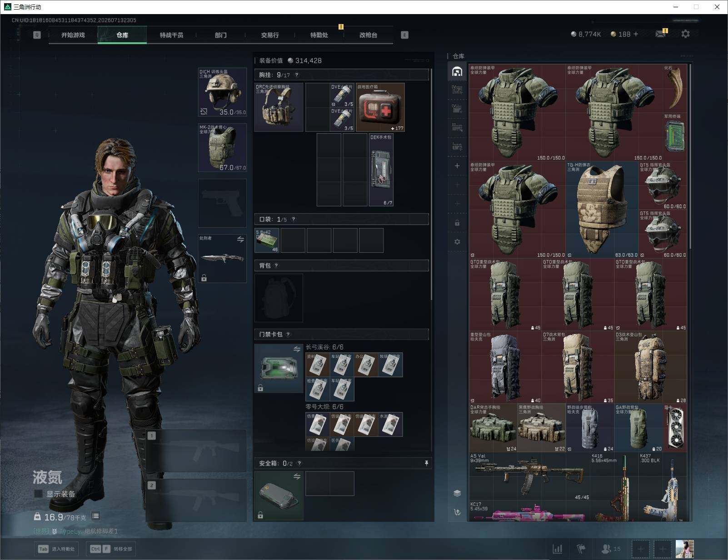Click the 转移全部 button
The height and width of the screenshot is (560, 728).
click(112, 549)
